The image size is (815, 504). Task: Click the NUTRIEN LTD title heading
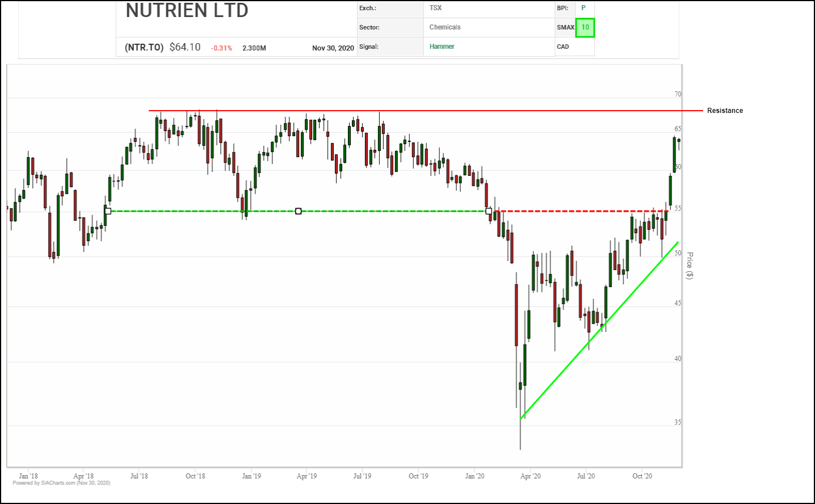(x=187, y=10)
